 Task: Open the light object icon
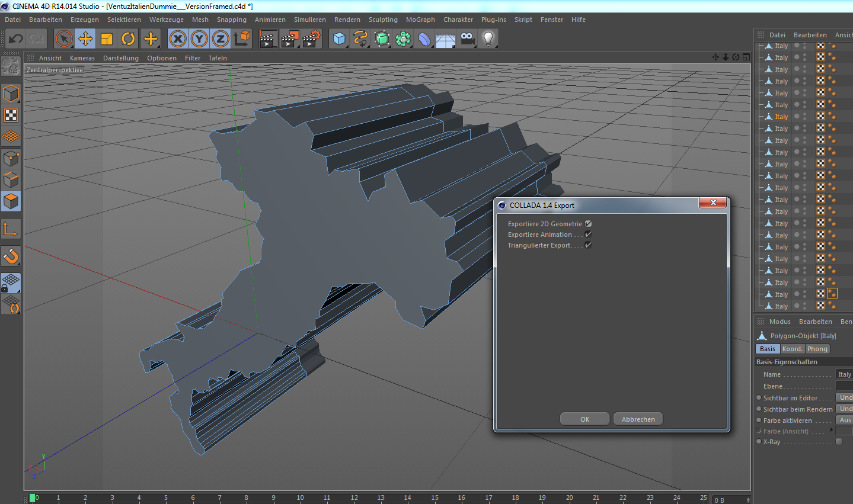[x=488, y=39]
